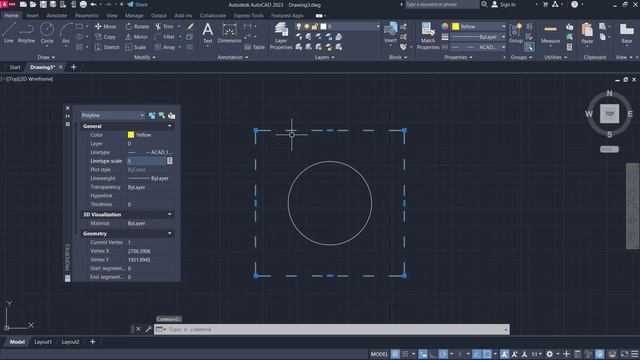Screen dimensions: 640x360
Task: Open the object color dropdown showing Yellow
Action: 479,27
